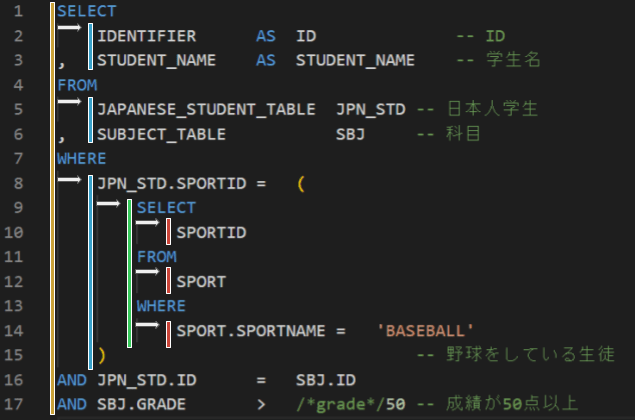Click the ID alias after IDENTIFIER AS
Viewport: 635px width, 420px height.
306,36
